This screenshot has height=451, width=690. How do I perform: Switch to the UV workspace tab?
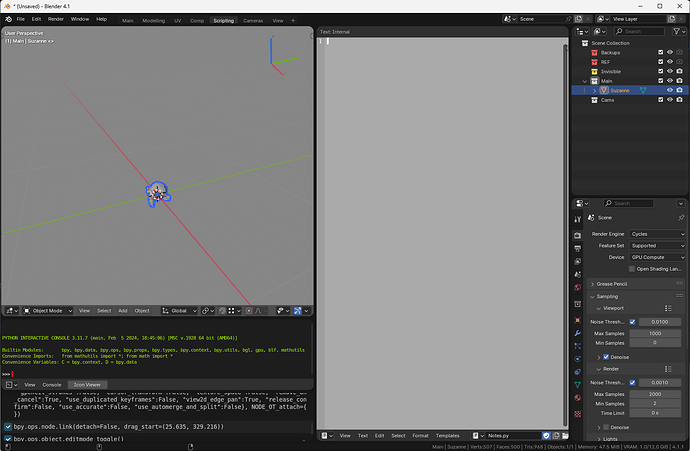click(178, 21)
